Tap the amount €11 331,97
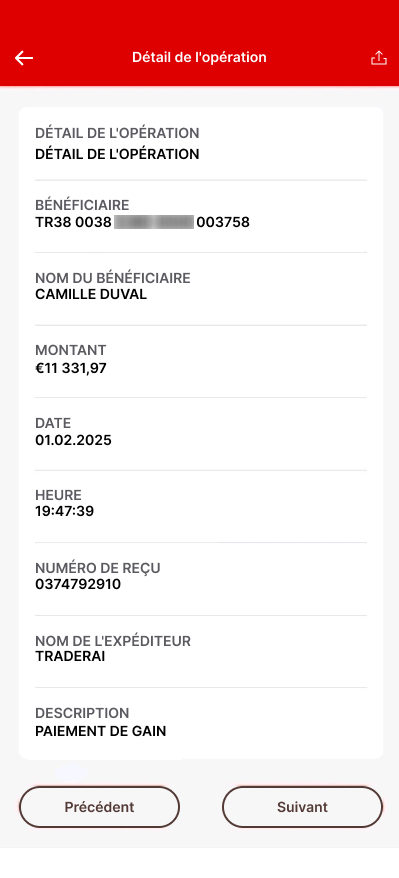Viewport: 399px width, 878px height. click(x=71, y=368)
